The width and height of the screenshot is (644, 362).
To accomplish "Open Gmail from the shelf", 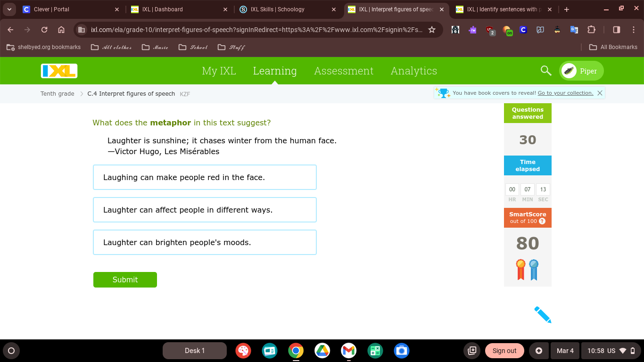I will (x=349, y=351).
